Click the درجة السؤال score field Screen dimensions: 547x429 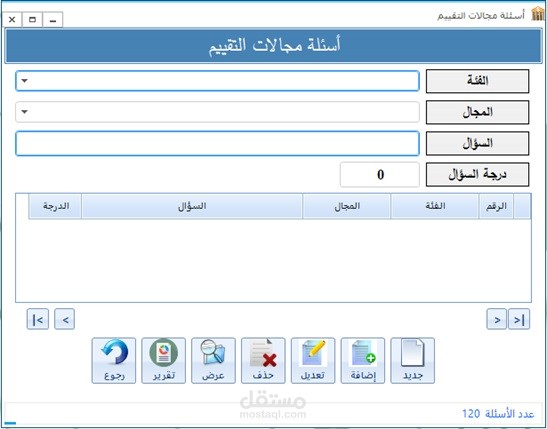click(x=380, y=174)
